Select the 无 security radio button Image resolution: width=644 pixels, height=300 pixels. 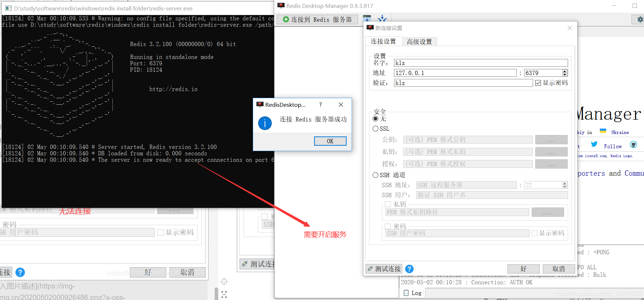(x=375, y=119)
